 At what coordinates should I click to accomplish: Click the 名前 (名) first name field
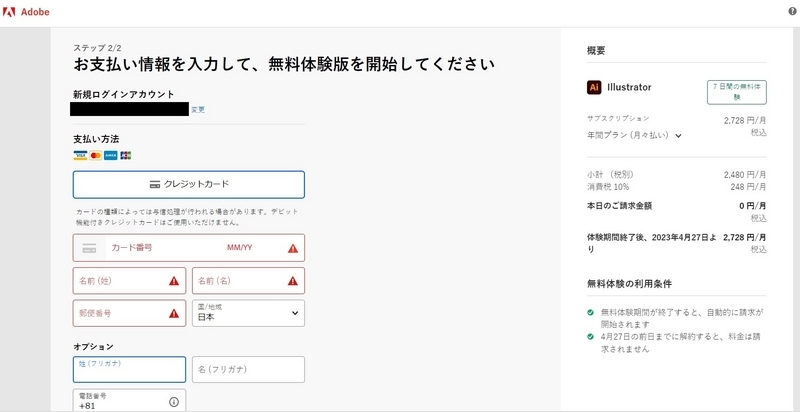(248, 281)
